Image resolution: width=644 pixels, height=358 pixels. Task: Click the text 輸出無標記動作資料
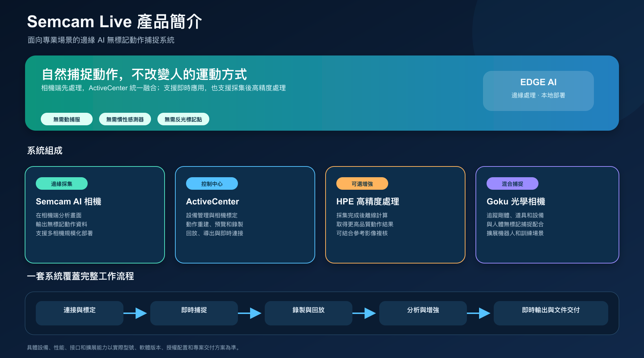pos(62,224)
